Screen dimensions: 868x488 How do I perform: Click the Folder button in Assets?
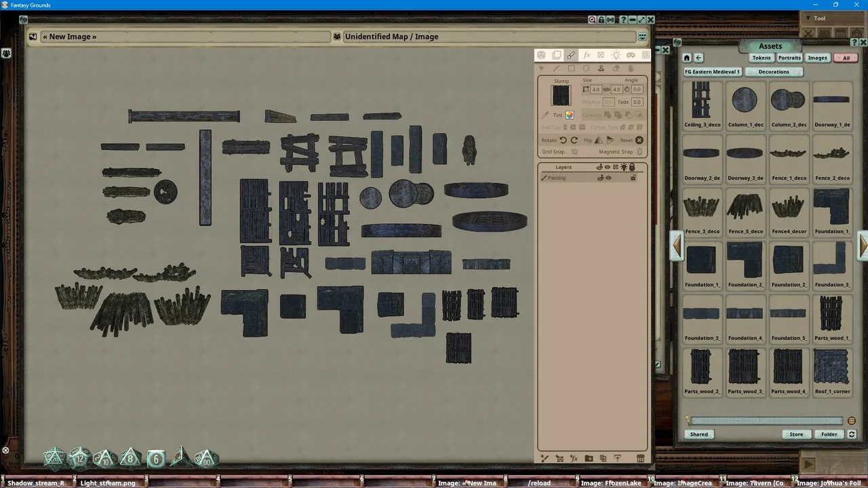click(829, 434)
